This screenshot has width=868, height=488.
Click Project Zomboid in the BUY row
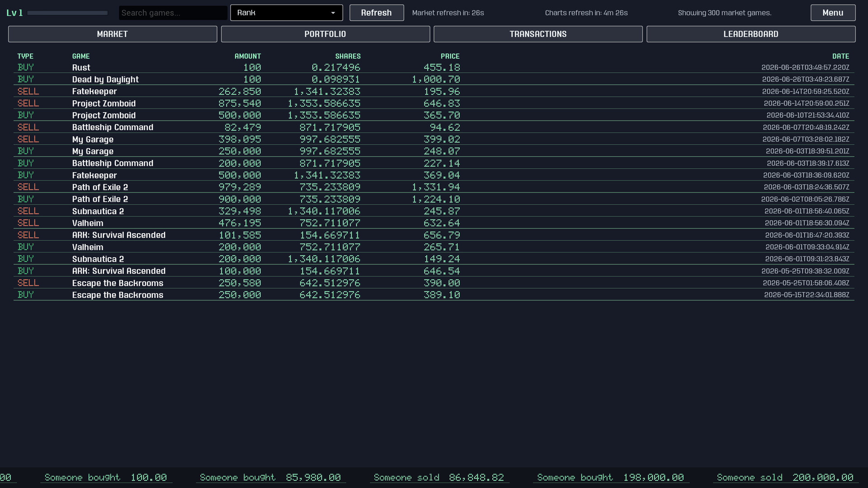click(104, 115)
